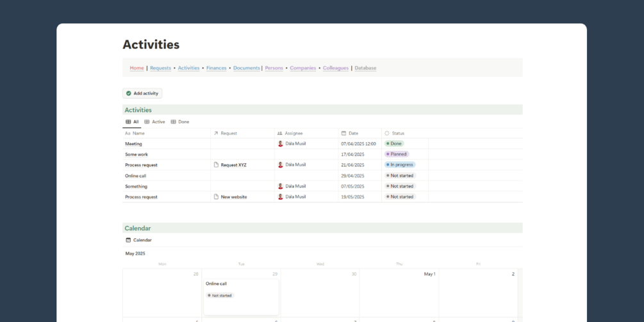Open the Name column header
The image size is (644, 322).
pyautogui.click(x=167, y=133)
